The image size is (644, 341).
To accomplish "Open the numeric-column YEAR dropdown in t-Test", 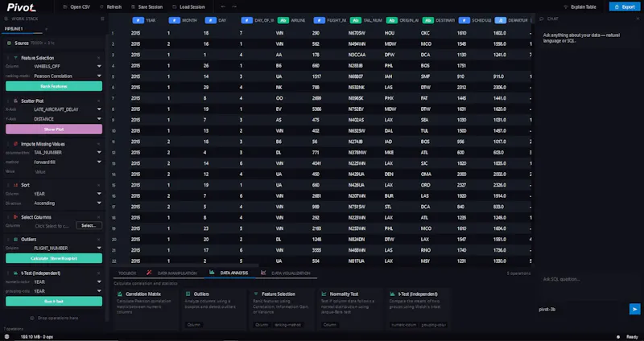I will click(68, 282).
